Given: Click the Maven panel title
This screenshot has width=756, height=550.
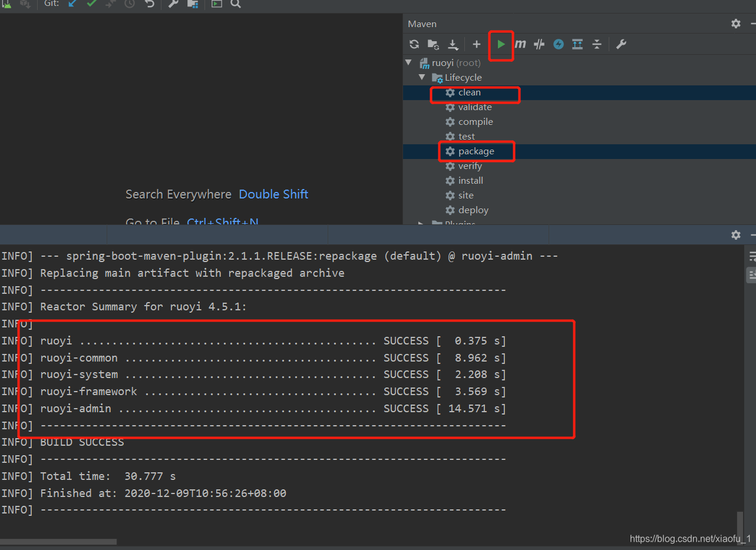Looking at the screenshot, I should (422, 24).
